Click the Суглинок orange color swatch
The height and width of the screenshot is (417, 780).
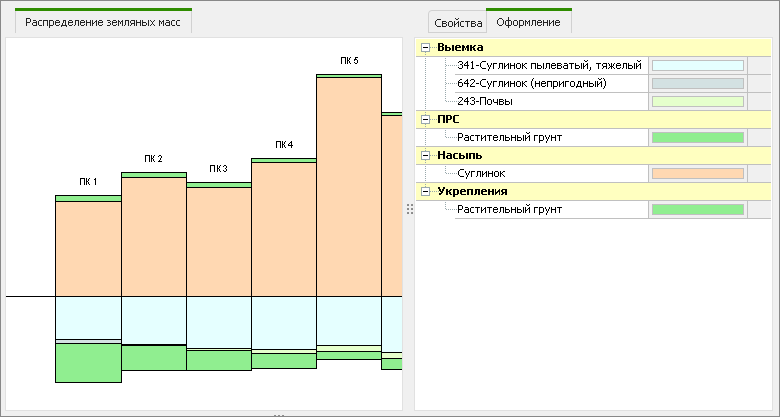[x=697, y=174]
